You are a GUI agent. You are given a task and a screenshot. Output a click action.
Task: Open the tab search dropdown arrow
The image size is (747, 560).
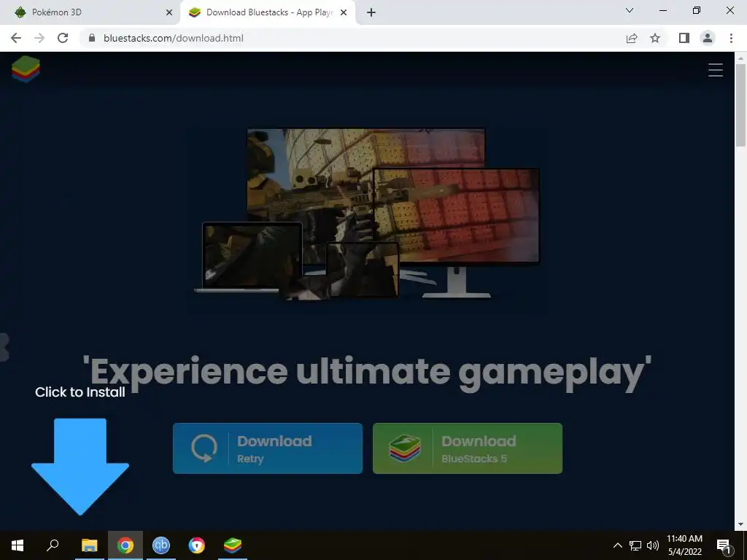630,10
